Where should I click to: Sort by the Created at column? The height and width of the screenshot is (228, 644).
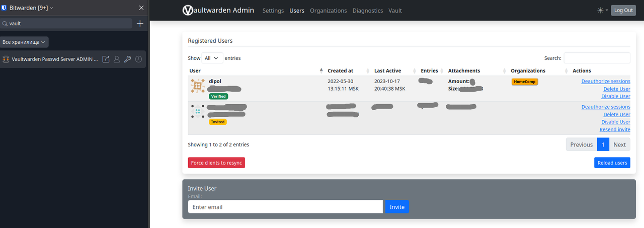348,70
